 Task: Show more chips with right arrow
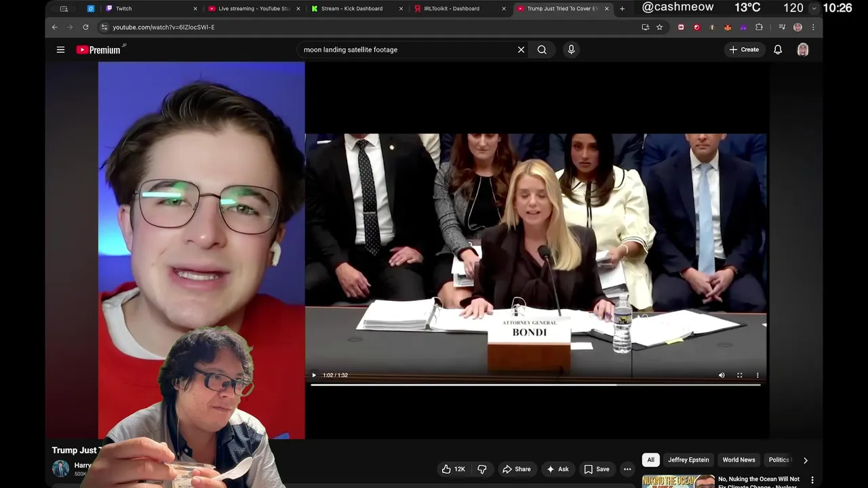point(805,460)
